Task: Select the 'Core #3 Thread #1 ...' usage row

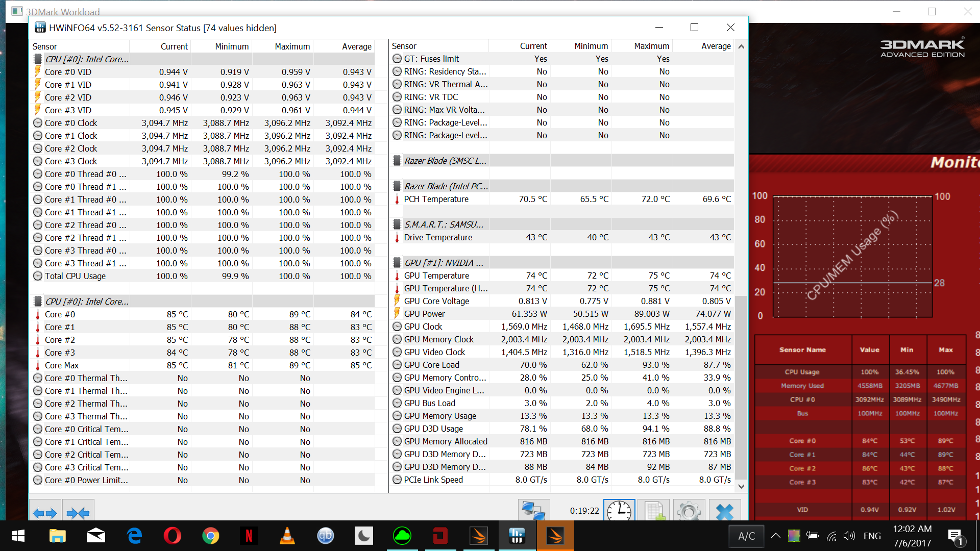Action: pos(203,263)
